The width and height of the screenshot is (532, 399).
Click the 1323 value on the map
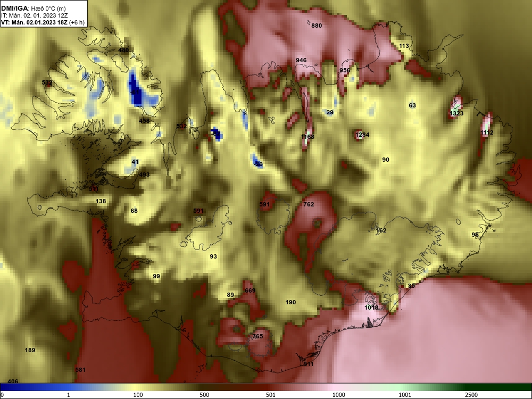pos(456,113)
